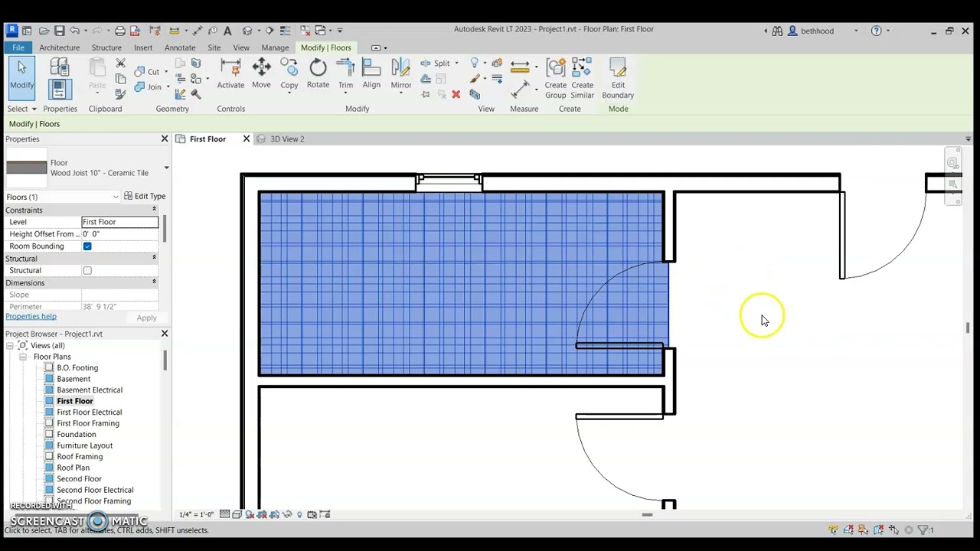Toggle Select Links icon in status bar
The width and height of the screenshot is (980, 551).
[833, 530]
